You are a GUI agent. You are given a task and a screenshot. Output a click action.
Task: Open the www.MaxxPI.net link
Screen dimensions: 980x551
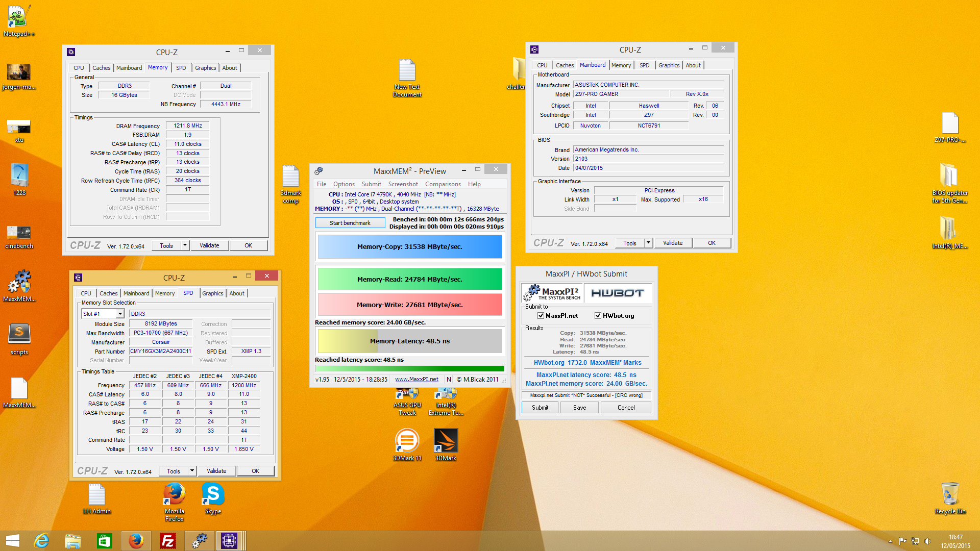point(416,379)
